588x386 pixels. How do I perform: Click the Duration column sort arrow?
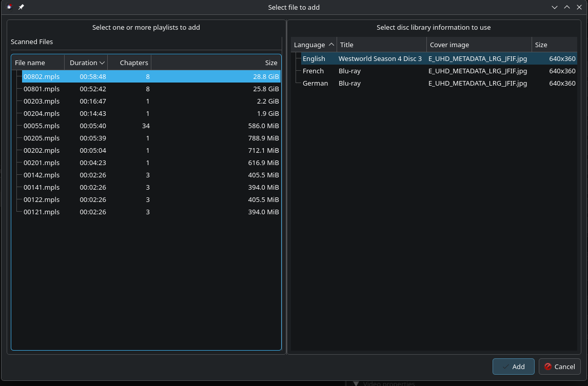(x=102, y=63)
